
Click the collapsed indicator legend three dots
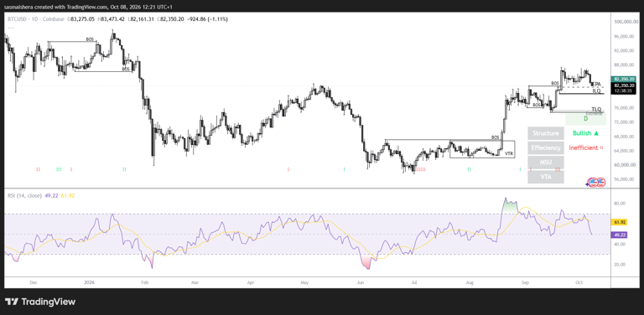10,28
